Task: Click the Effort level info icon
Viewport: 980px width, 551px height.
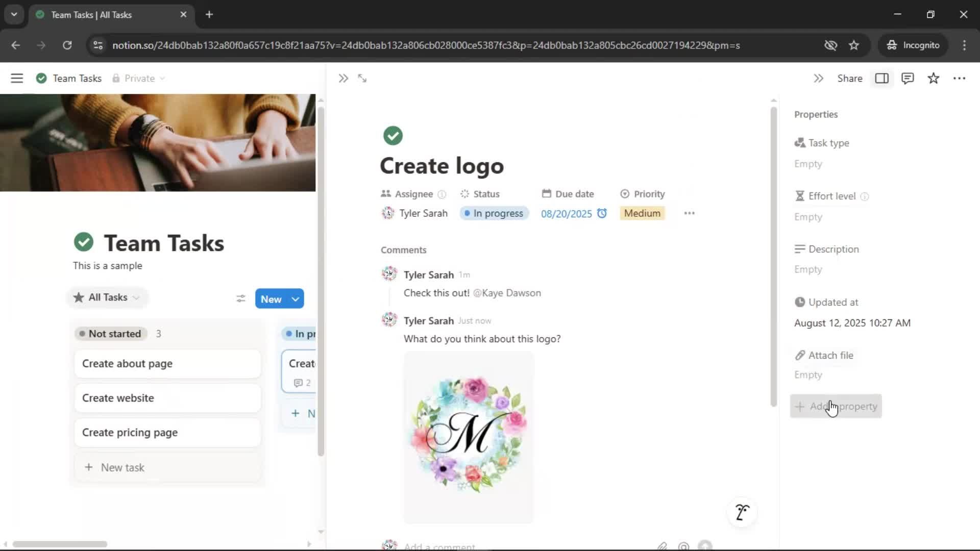Action: 865,196
